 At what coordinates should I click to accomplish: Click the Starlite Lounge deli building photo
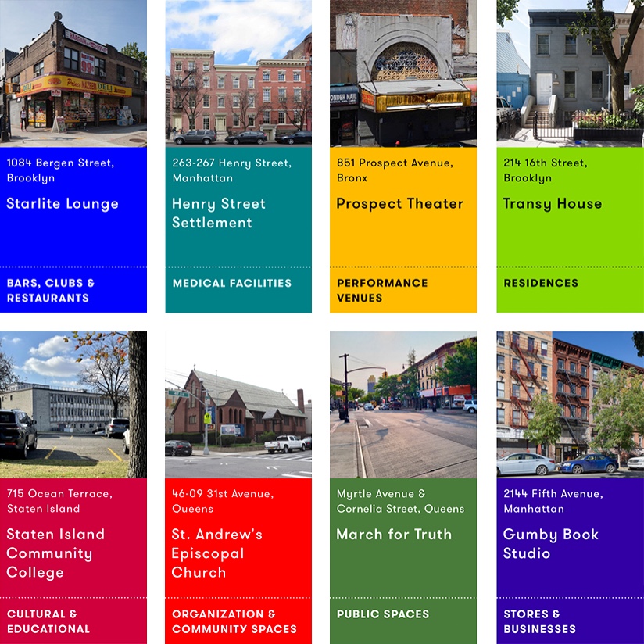click(73, 73)
